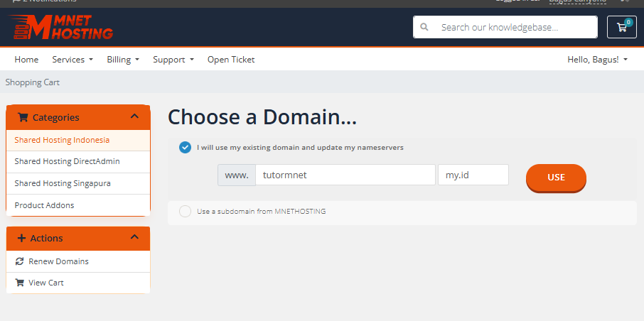Collapse the Categories panel chevron
The width and height of the screenshot is (644, 321).
tap(135, 116)
